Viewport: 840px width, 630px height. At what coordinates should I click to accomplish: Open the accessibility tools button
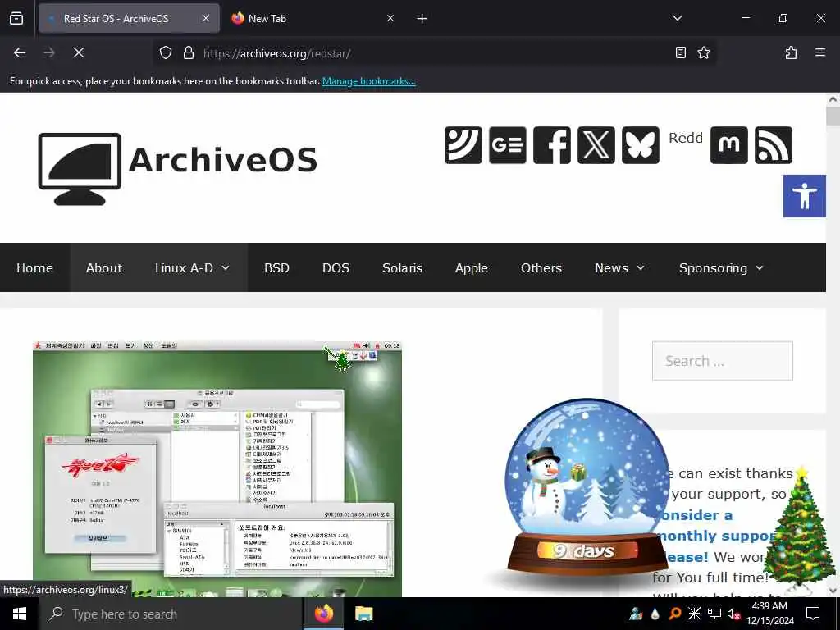(x=804, y=196)
